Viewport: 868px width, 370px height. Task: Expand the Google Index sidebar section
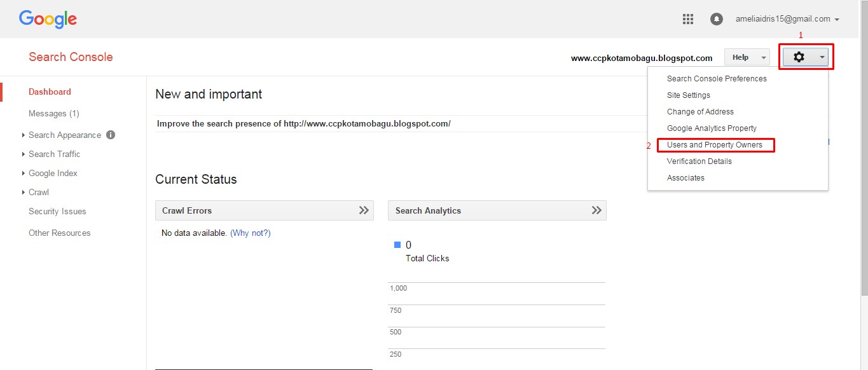[24, 173]
